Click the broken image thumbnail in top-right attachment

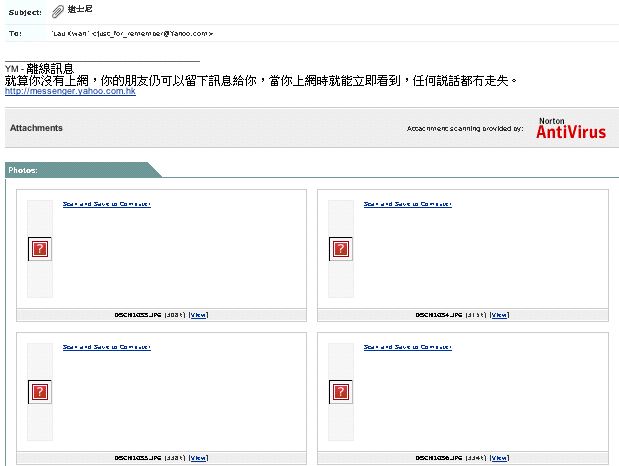341,249
